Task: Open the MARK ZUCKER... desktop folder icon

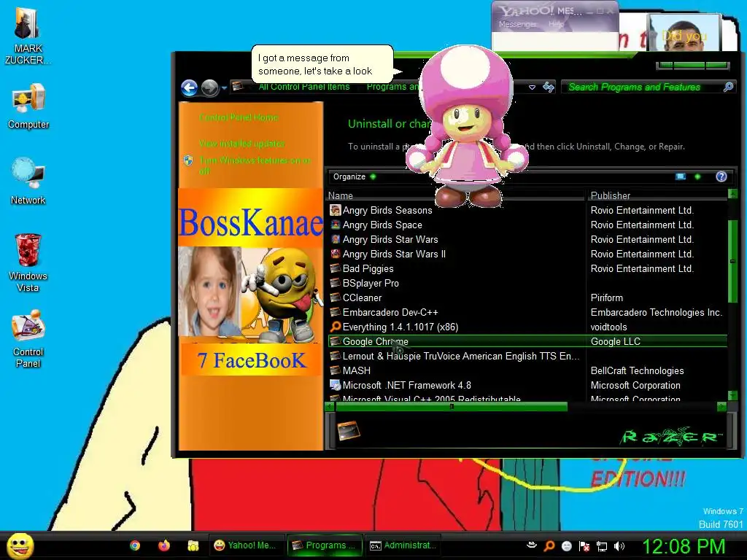Action: pos(28,34)
